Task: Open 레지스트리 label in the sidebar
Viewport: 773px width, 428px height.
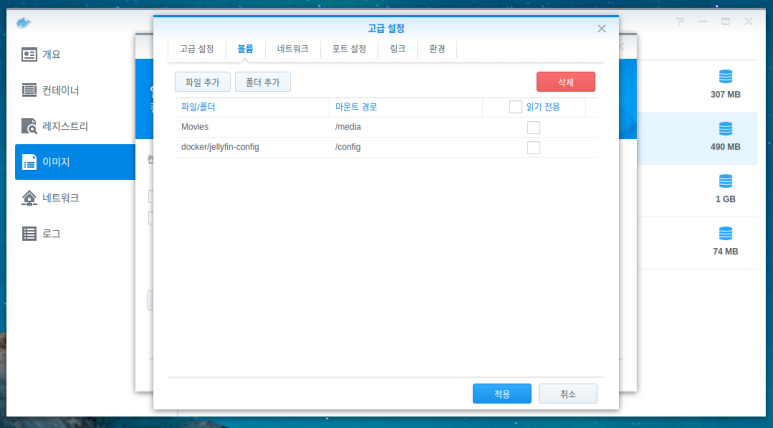Action: coord(65,126)
